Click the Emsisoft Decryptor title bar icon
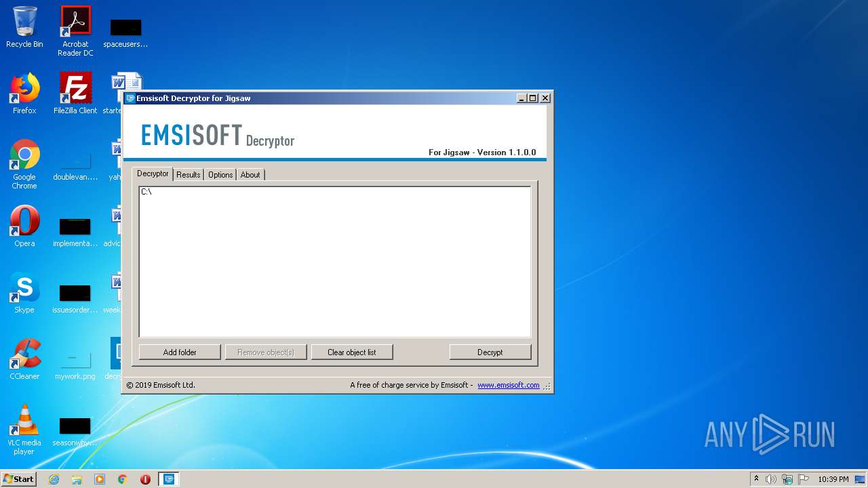 coord(130,98)
